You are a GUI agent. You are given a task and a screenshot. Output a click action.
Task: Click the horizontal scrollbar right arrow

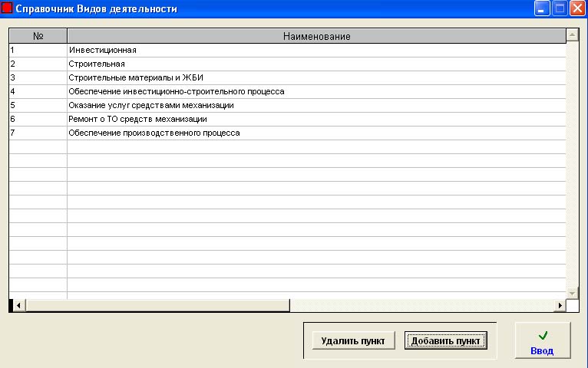click(x=560, y=305)
